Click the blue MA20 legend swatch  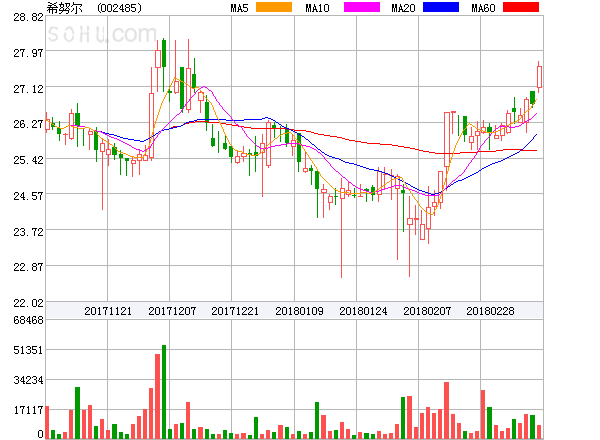(x=441, y=7)
